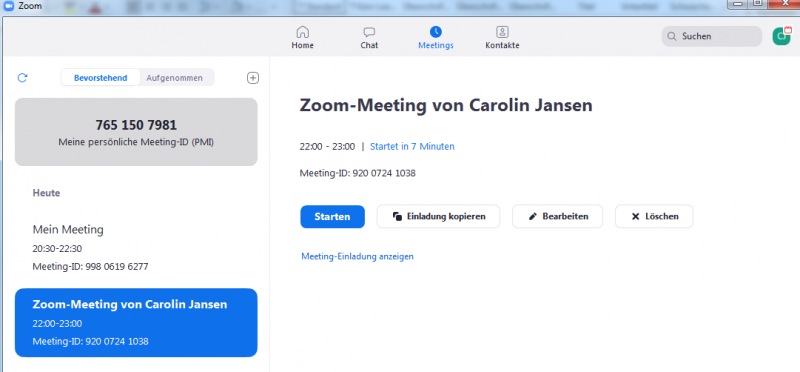Switch to the Chat tab
The height and width of the screenshot is (372, 800).
tap(369, 38)
